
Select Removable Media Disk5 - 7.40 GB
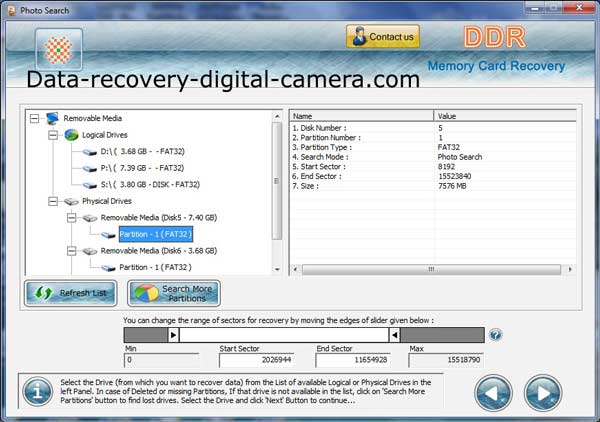pyautogui.click(x=158, y=218)
